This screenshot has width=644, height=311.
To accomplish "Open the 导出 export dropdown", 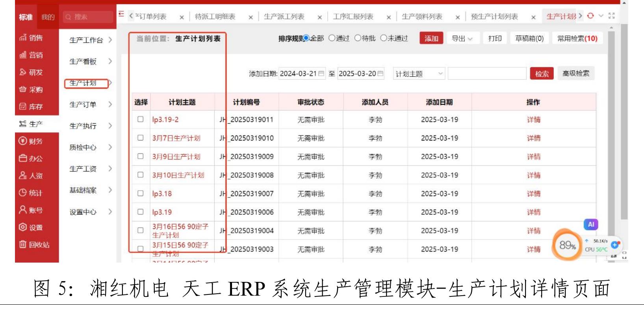I will 463,39.
